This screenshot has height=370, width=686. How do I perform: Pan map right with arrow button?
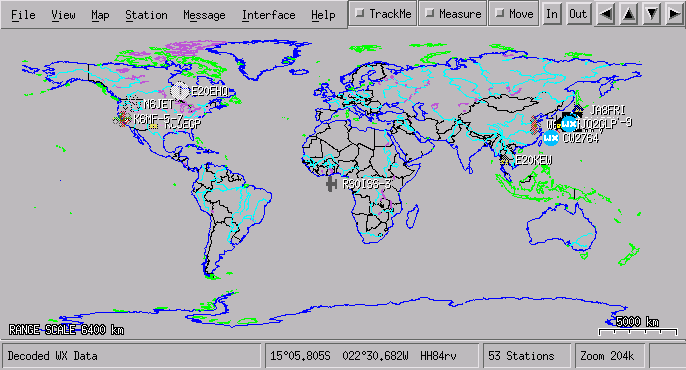point(675,14)
